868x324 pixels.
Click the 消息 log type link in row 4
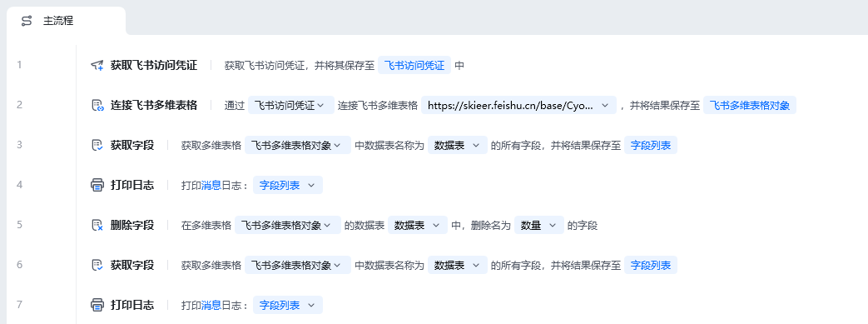tap(211, 186)
